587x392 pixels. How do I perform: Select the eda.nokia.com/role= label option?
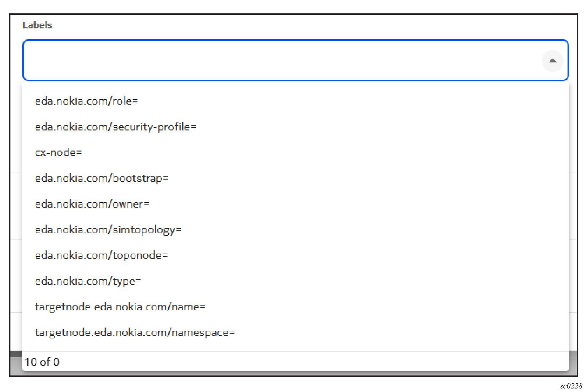point(86,101)
